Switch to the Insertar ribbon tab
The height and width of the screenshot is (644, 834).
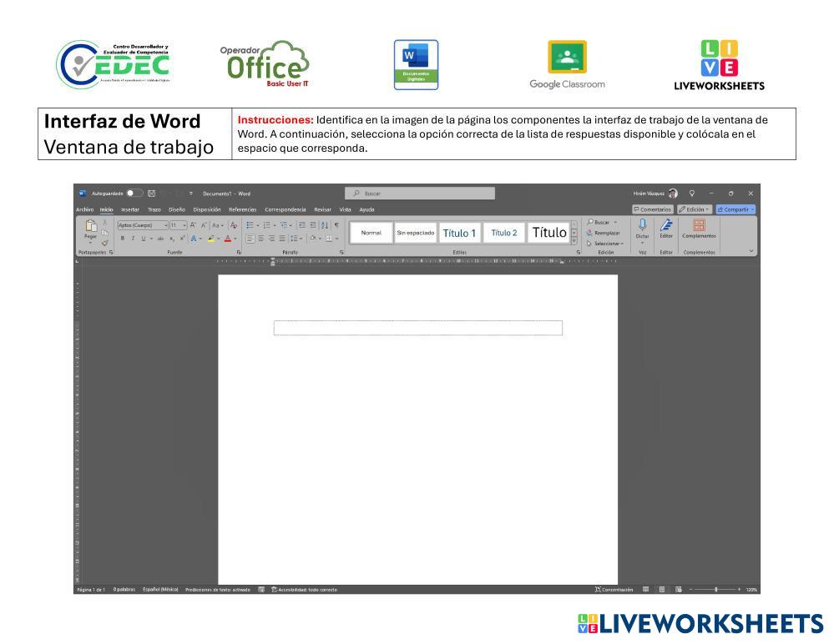pyautogui.click(x=129, y=210)
